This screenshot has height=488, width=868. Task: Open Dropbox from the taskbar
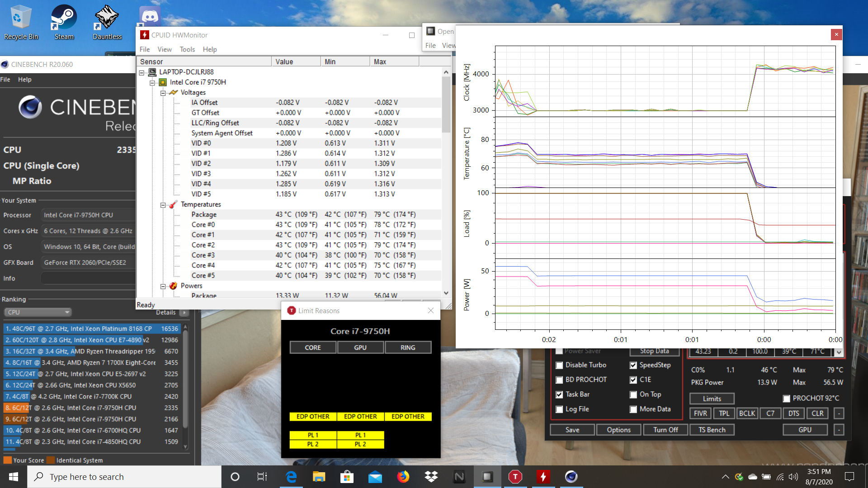[431, 477]
